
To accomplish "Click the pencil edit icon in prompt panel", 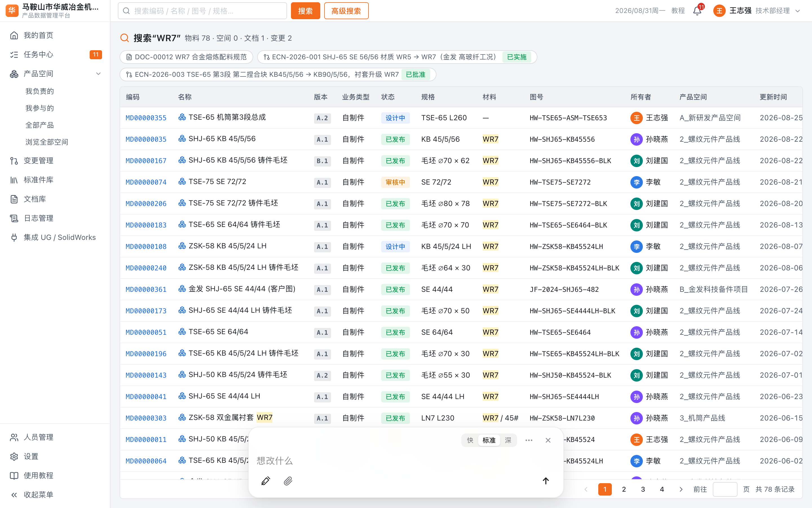I will point(265,481).
